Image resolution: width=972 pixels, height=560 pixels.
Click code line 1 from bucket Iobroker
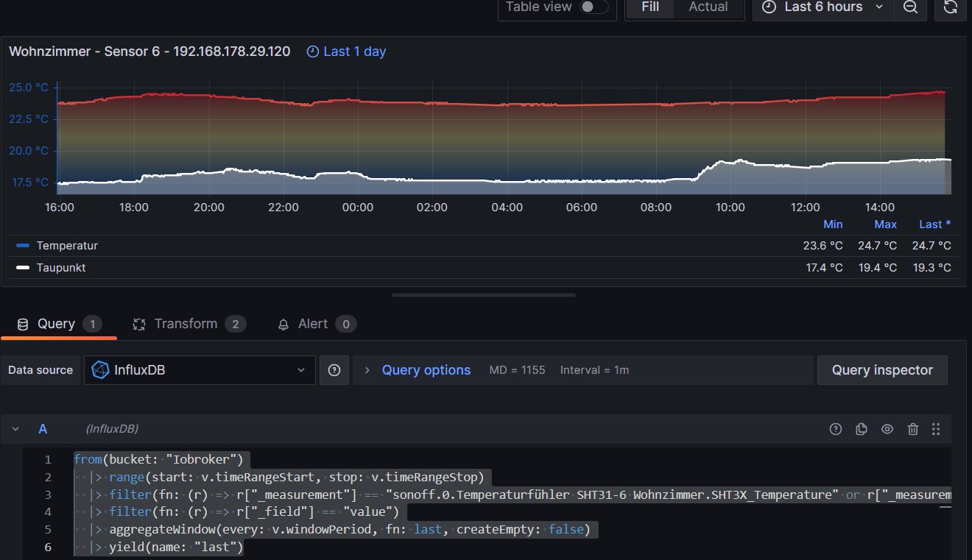[158, 459]
